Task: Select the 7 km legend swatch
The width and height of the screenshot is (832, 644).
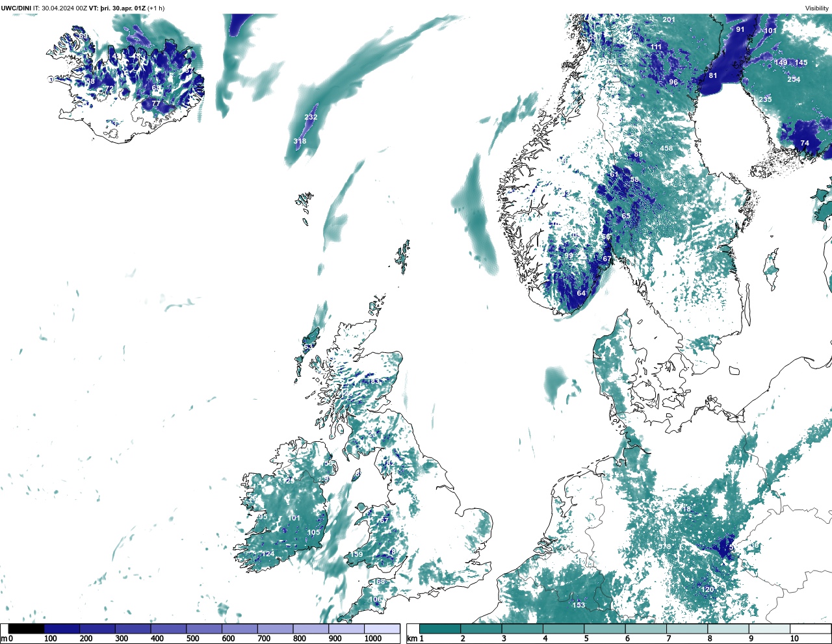Action: pyautogui.click(x=687, y=628)
